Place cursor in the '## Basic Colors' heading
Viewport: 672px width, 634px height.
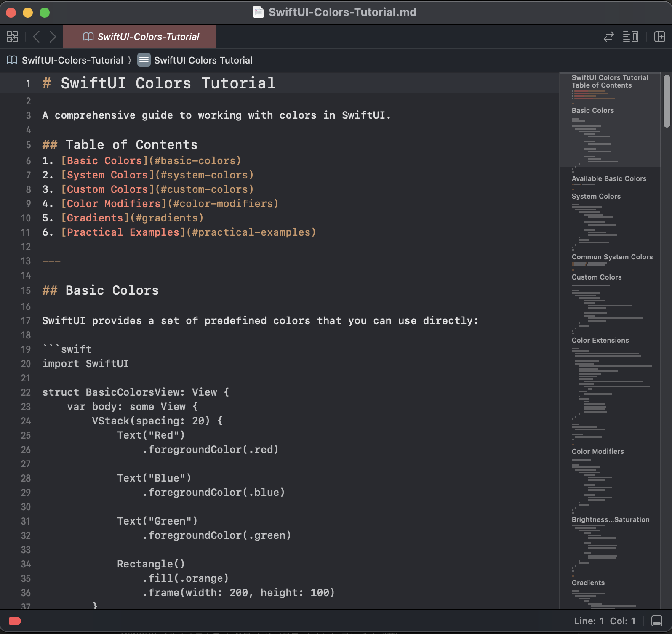coord(101,290)
